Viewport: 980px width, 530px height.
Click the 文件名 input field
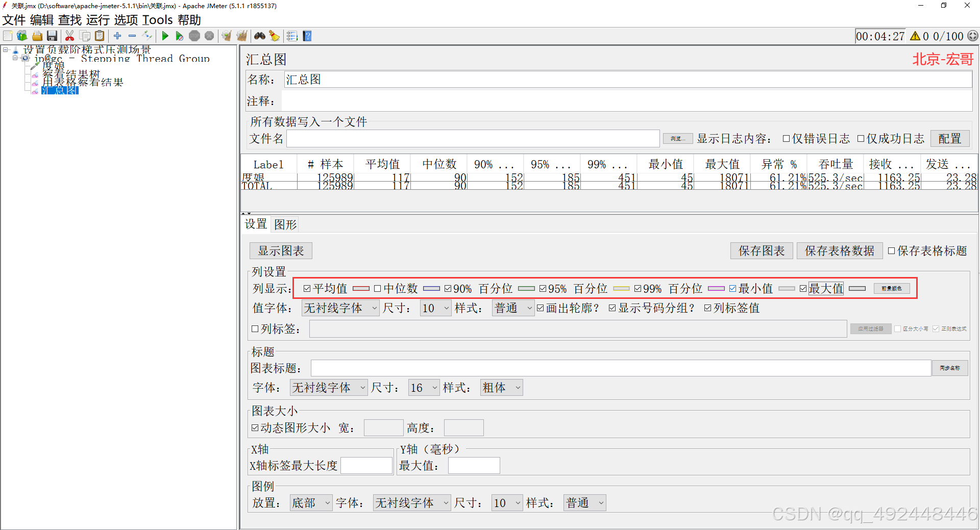pos(473,139)
